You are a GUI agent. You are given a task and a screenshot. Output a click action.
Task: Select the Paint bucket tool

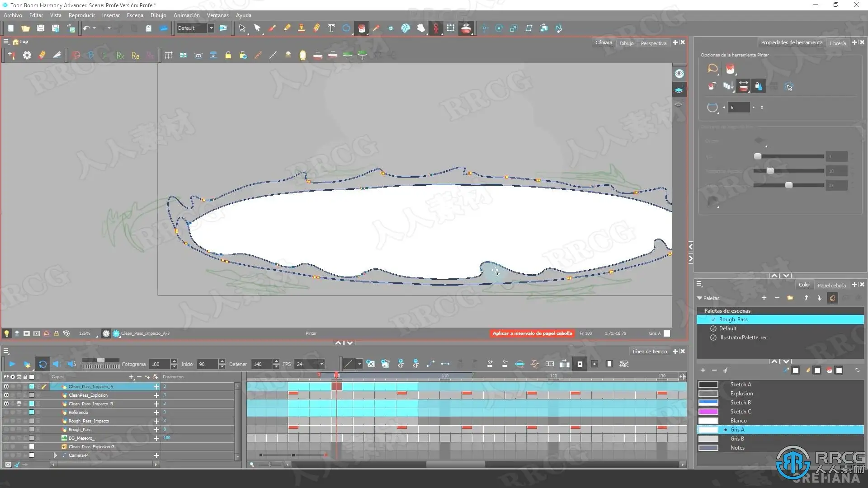point(361,28)
